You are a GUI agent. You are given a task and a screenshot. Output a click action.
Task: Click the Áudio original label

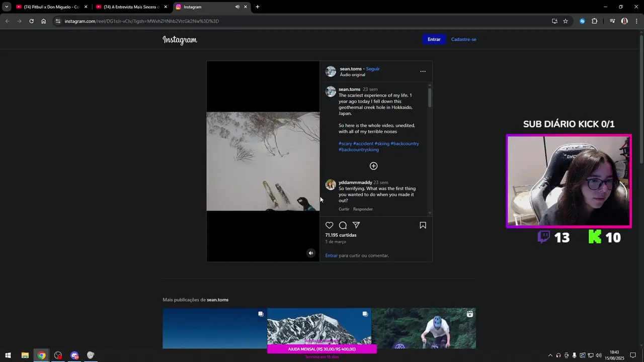[x=352, y=75]
